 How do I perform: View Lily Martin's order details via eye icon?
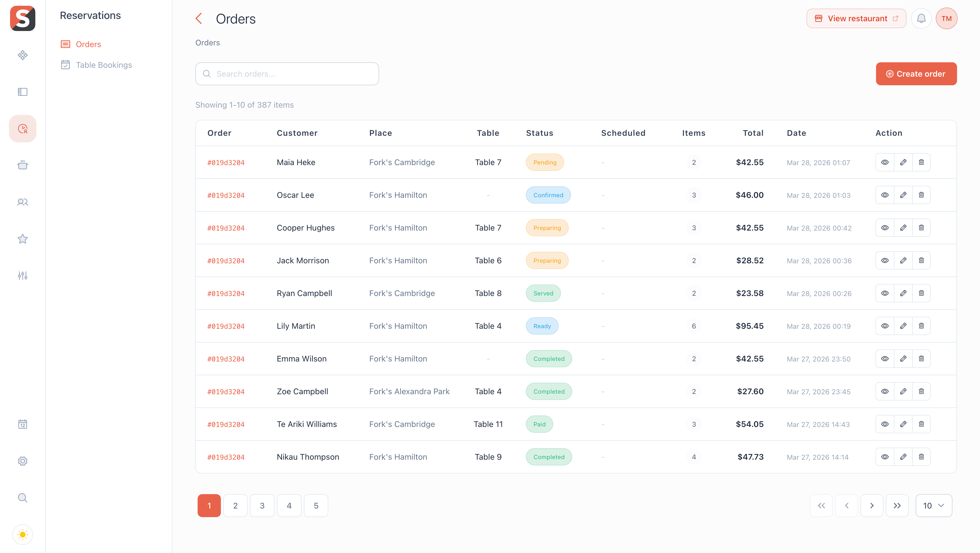tap(885, 326)
